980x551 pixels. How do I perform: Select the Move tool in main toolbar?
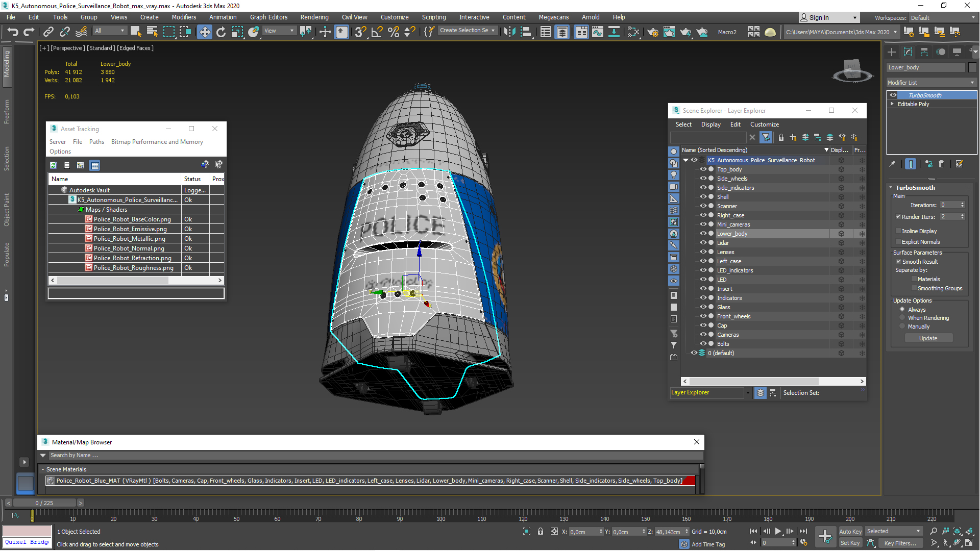coord(204,32)
